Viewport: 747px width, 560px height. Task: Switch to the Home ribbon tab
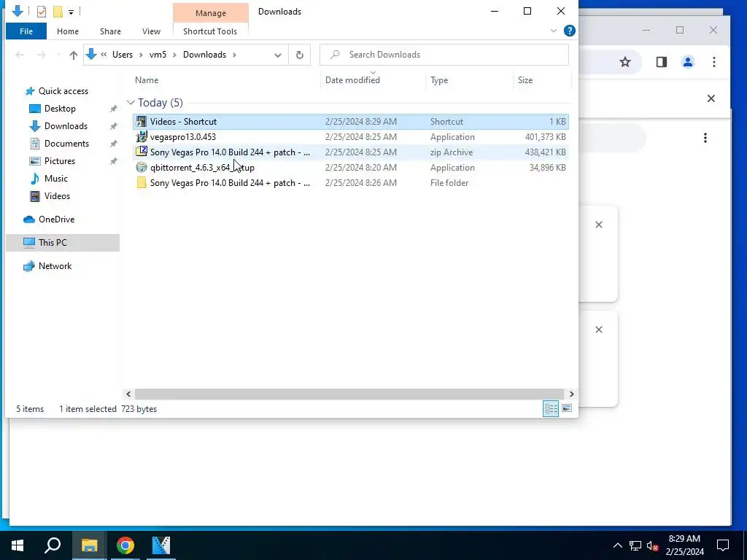pyautogui.click(x=68, y=31)
